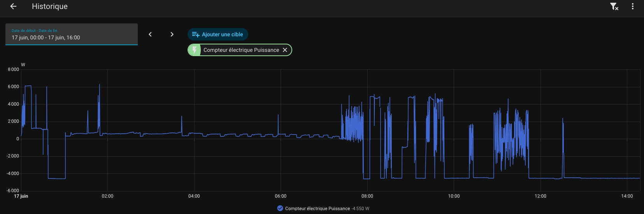This screenshot has width=644, height=214.
Task: Click the 04:00 time axis label
Action: (x=194, y=196)
